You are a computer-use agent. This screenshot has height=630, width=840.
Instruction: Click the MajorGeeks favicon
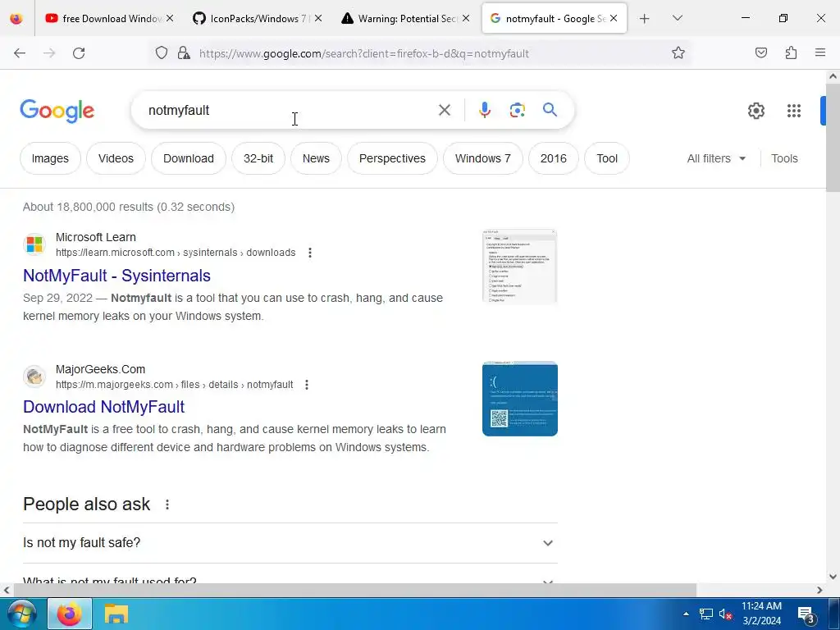pos(34,376)
